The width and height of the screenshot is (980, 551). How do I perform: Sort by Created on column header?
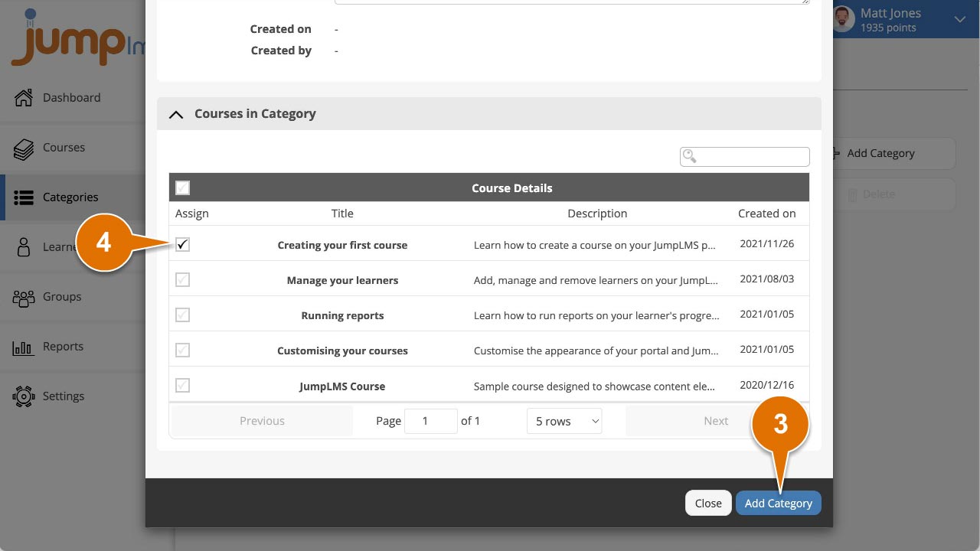click(x=766, y=214)
